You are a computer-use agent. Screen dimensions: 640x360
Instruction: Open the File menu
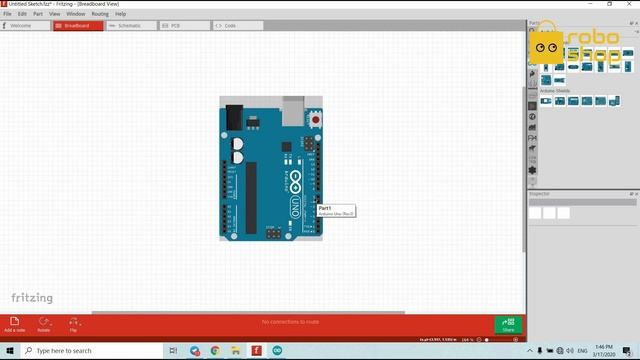click(x=7, y=14)
